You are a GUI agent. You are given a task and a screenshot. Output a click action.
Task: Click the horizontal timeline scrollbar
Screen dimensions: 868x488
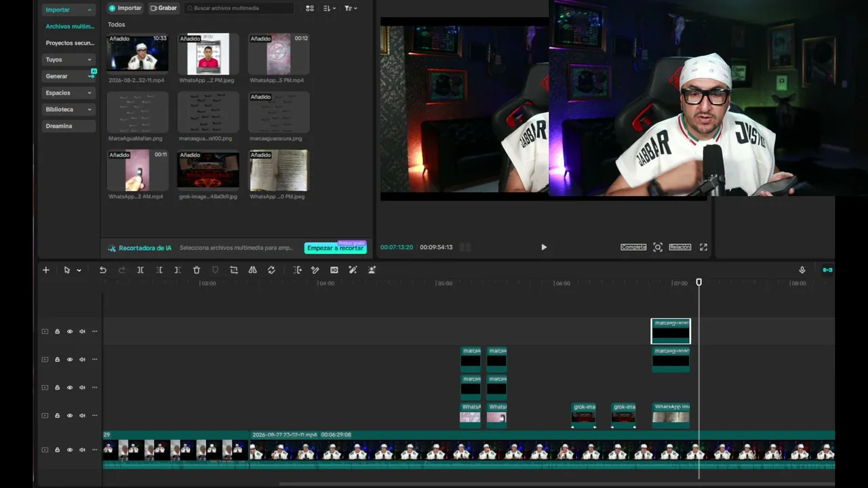tap(556, 484)
